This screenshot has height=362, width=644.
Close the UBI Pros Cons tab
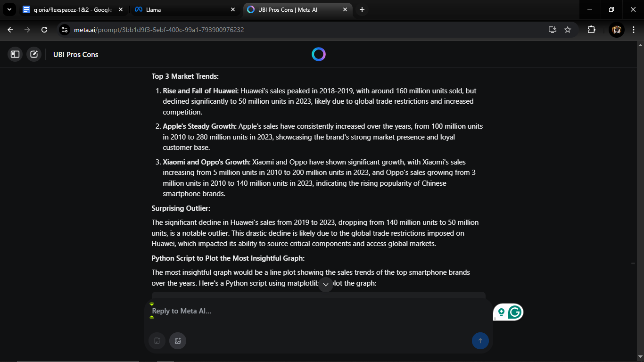point(345,9)
